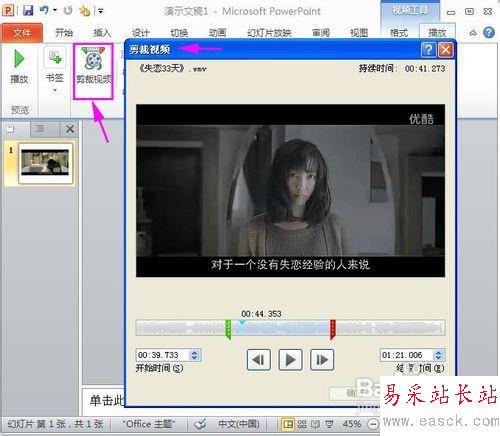This screenshot has height=436, width=500.
Task: Click the 45% zoom level in the status bar
Action: (x=352, y=424)
